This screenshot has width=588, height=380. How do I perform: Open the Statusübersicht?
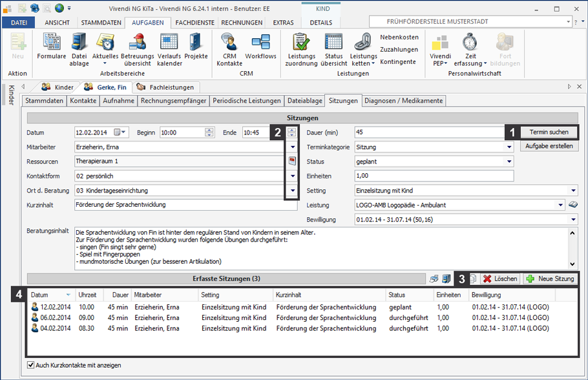tap(334, 50)
